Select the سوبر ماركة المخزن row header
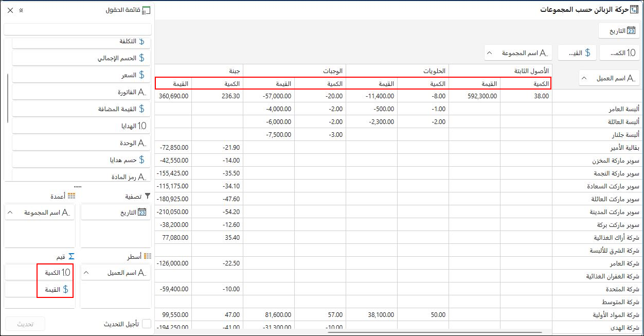Image resolution: width=644 pixels, height=336 pixels. coord(597,161)
